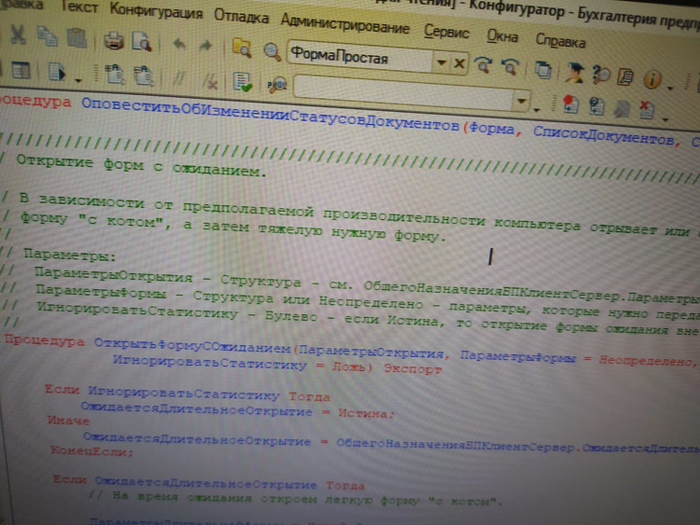Open the Сервис menu

click(446, 32)
